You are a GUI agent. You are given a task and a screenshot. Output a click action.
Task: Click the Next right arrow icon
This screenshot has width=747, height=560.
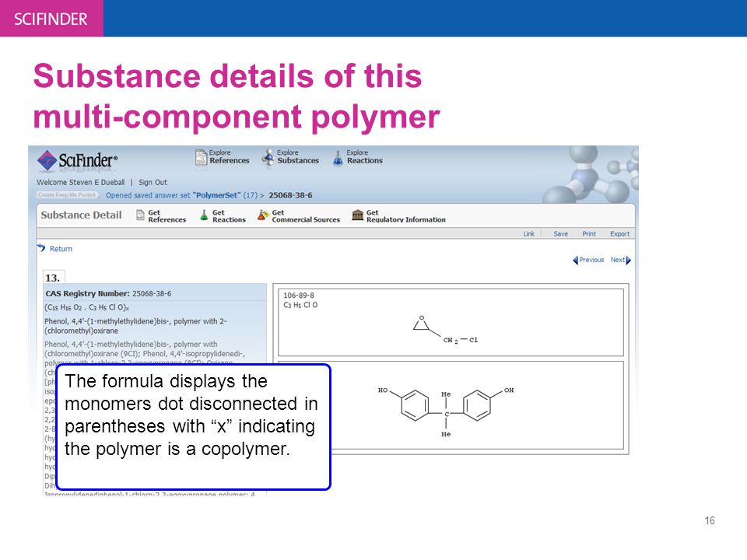click(629, 260)
